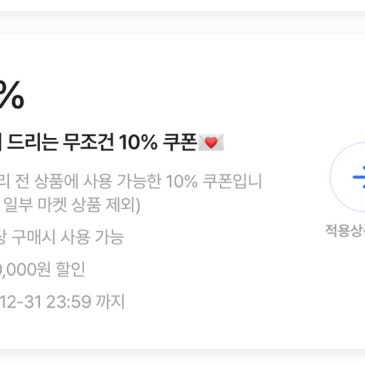Click the large percent sign heading
The image size is (365, 365).
coord(10,94)
